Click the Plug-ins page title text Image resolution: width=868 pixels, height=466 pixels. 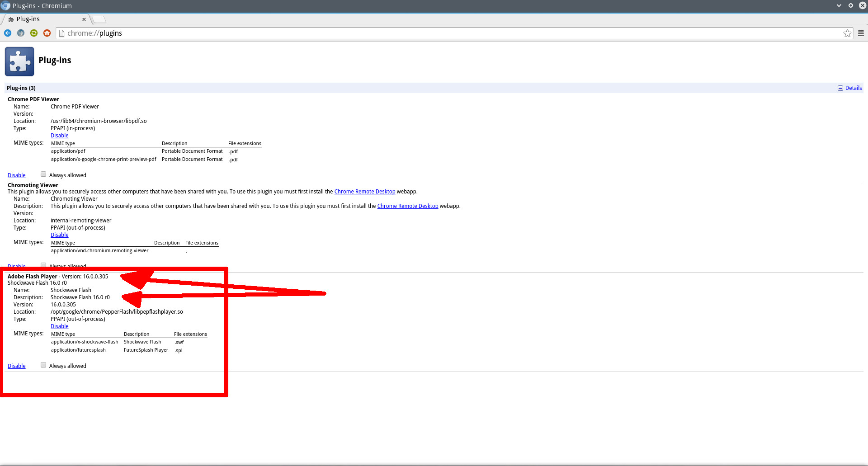(x=55, y=61)
